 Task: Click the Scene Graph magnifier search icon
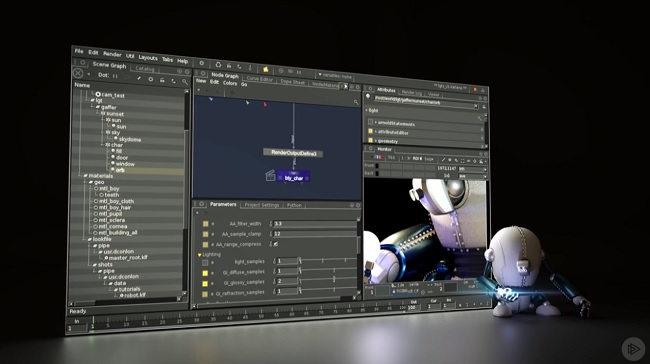pyautogui.click(x=184, y=82)
